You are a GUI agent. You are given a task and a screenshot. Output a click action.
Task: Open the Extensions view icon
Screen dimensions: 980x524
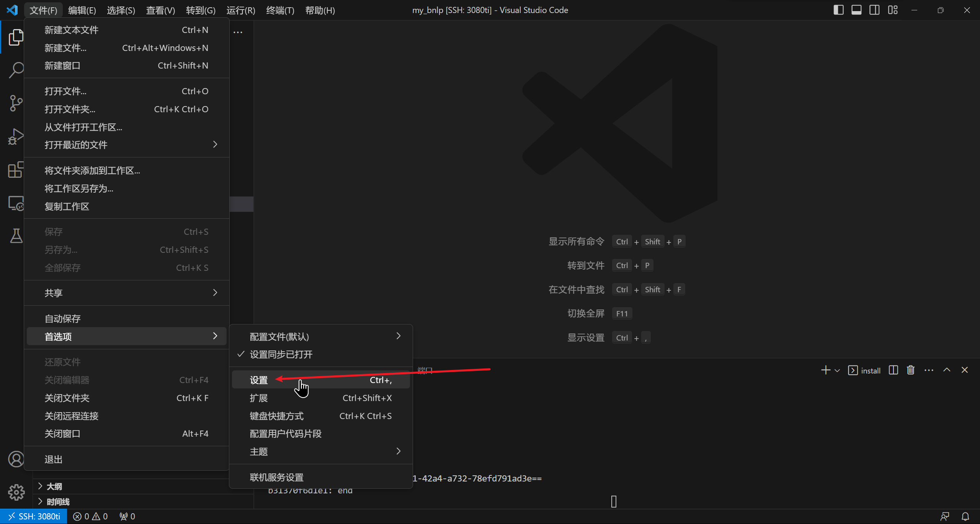[x=16, y=170]
